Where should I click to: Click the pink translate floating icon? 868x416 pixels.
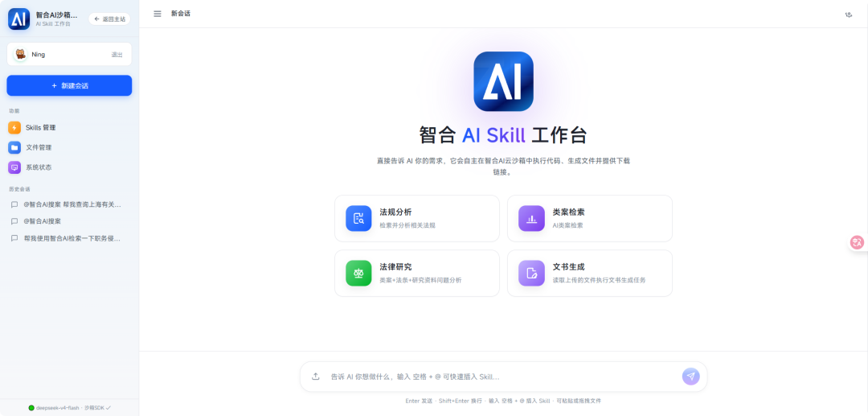(857, 242)
